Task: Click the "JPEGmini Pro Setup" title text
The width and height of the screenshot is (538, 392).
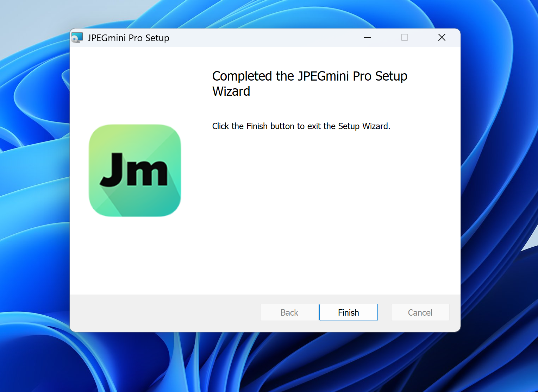Action: (128, 38)
